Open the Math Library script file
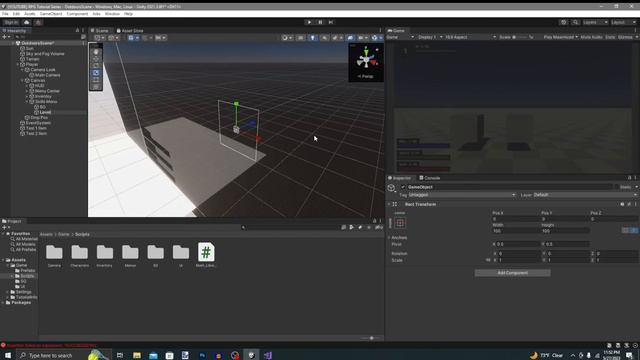Viewport: 640px width, 360px height. [x=206, y=255]
